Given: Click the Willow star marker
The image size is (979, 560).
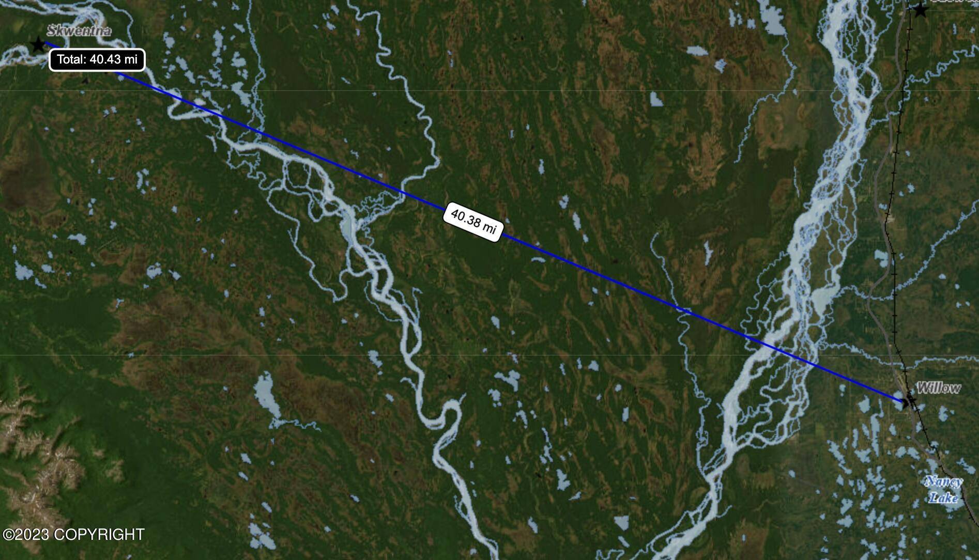Looking at the screenshot, I should point(910,401).
